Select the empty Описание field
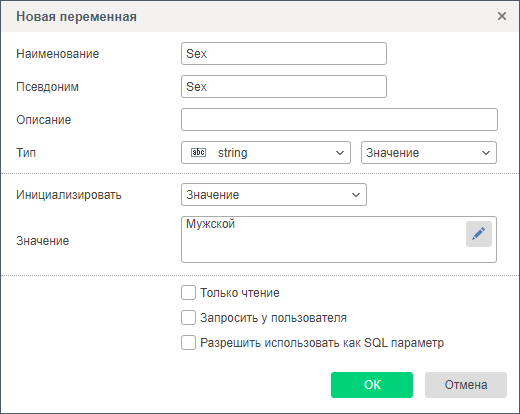This screenshot has width=520, height=414. pyautogui.click(x=339, y=119)
